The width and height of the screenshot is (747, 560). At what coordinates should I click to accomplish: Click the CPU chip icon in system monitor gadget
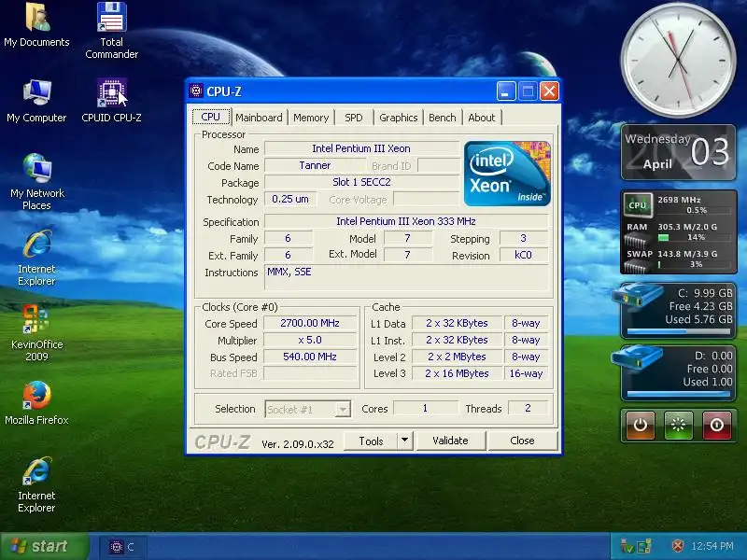click(638, 205)
